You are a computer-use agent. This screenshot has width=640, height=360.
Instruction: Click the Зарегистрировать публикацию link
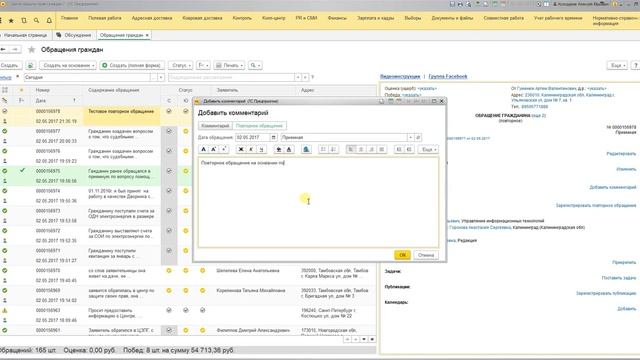pyautogui.click(x=606, y=293)
